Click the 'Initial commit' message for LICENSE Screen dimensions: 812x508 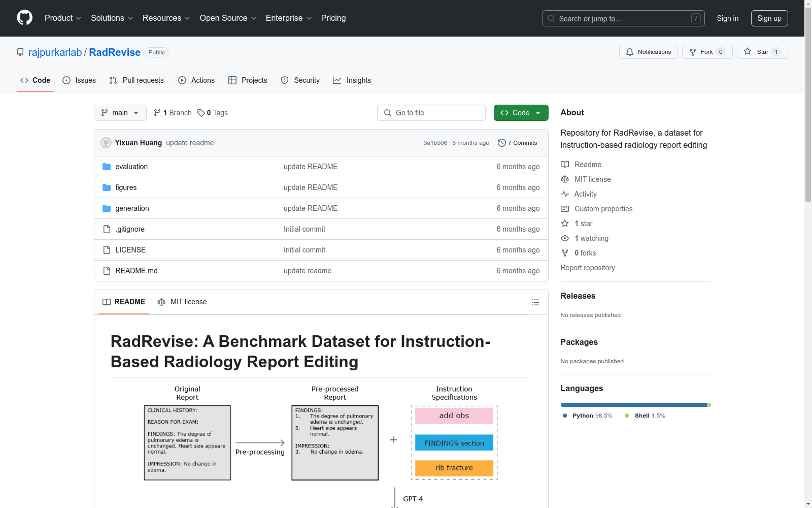[304, 250]
